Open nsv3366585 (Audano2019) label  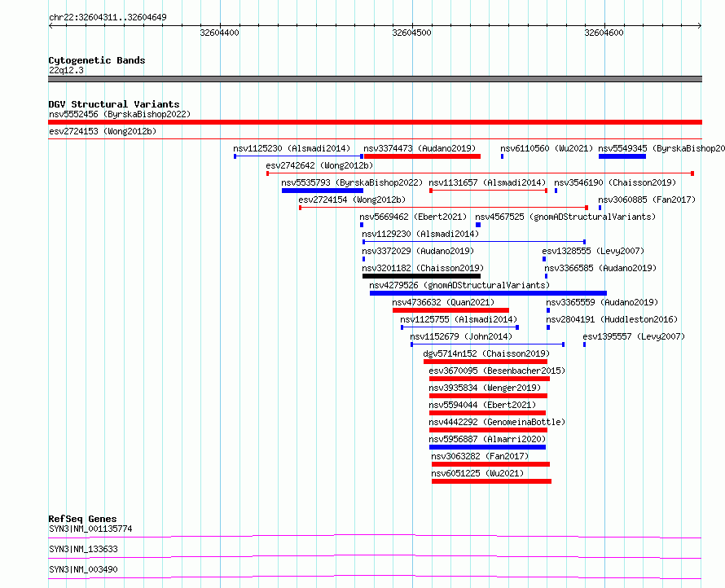(600, 268)
